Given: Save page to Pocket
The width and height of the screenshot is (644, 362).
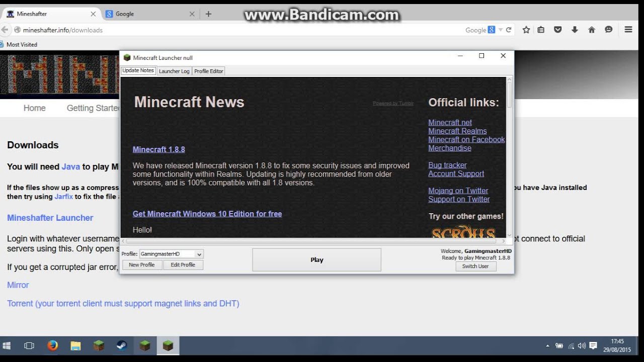Looking at the screenshot, I should click(557, 30).
